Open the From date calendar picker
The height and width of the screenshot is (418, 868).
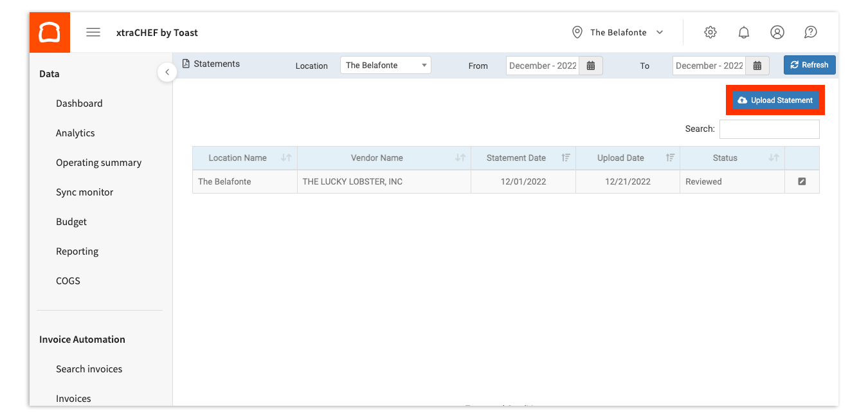[590, 66]
